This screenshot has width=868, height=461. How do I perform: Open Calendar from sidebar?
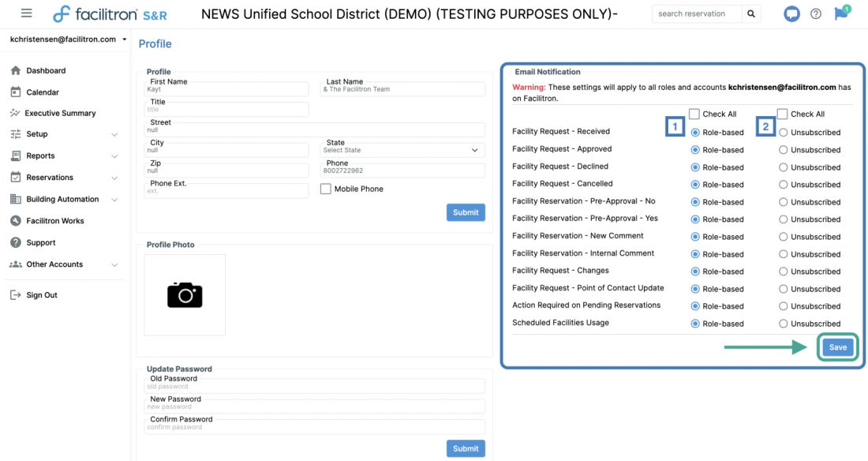click(x=43, y=92)
